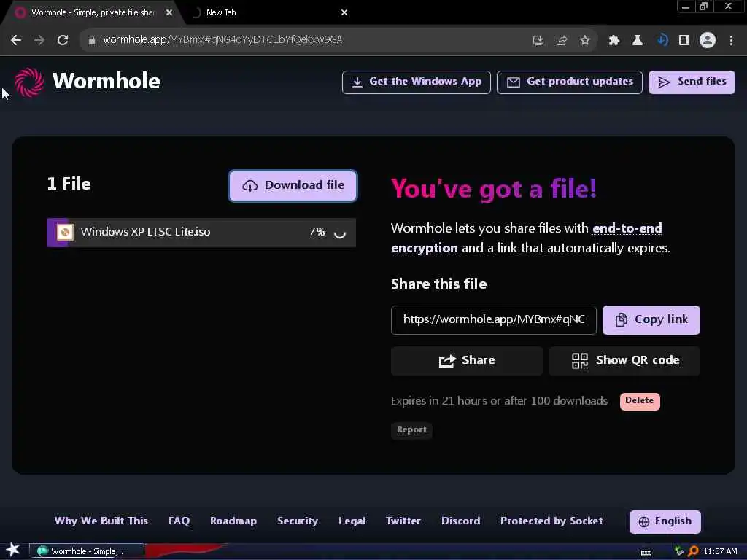Viewport: 747px width, 560px height.
Task: Click the green network tray icon
Action: [x=679, y=551]
